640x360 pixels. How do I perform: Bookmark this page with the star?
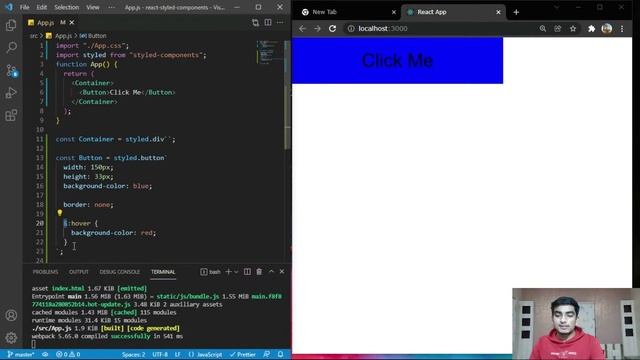pyautogui.click(x=573, y=29)
